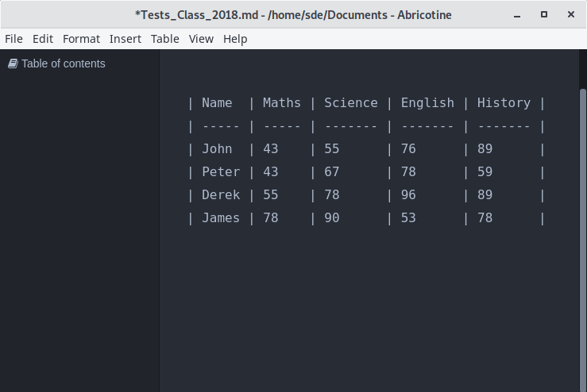This screenshot has height=392, width=587.
Task: Click the History header cell
Action: (x=504, y=103)
